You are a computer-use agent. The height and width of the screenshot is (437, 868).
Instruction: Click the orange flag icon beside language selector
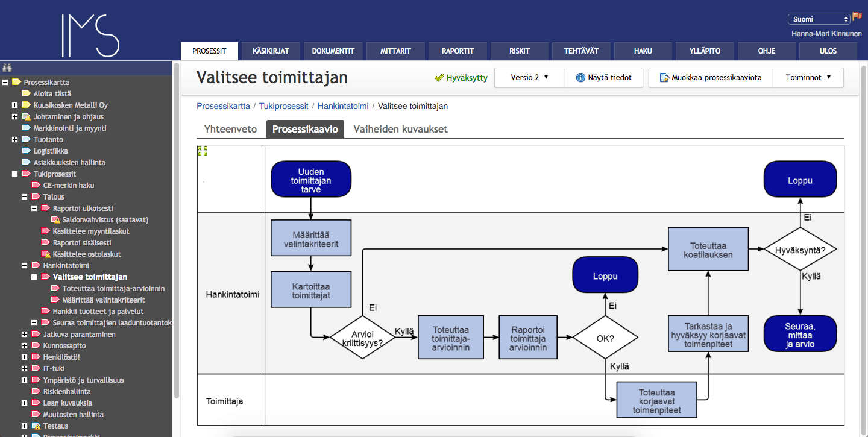(x=857, y=17)
